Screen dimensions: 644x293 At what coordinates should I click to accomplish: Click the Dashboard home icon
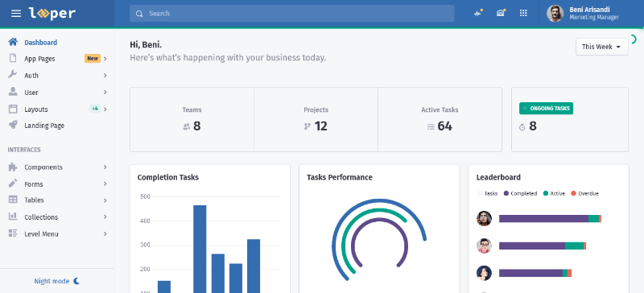[13, 42]
